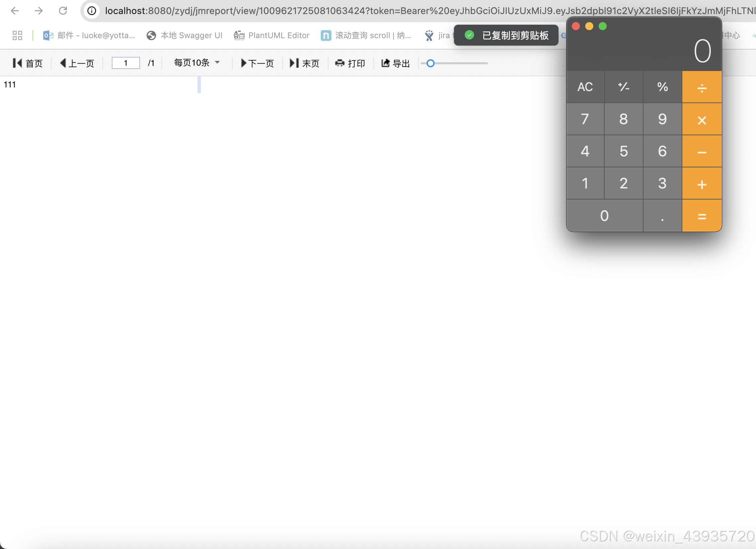Toggle plus/minus sign on calculator
Screen dimensions: 756x549
tap(623, 87)
